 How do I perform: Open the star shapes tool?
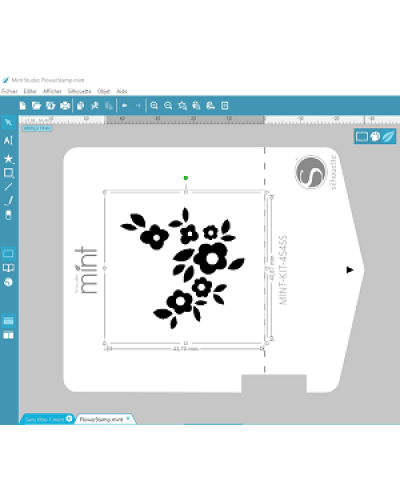click(x=8, y=159)
